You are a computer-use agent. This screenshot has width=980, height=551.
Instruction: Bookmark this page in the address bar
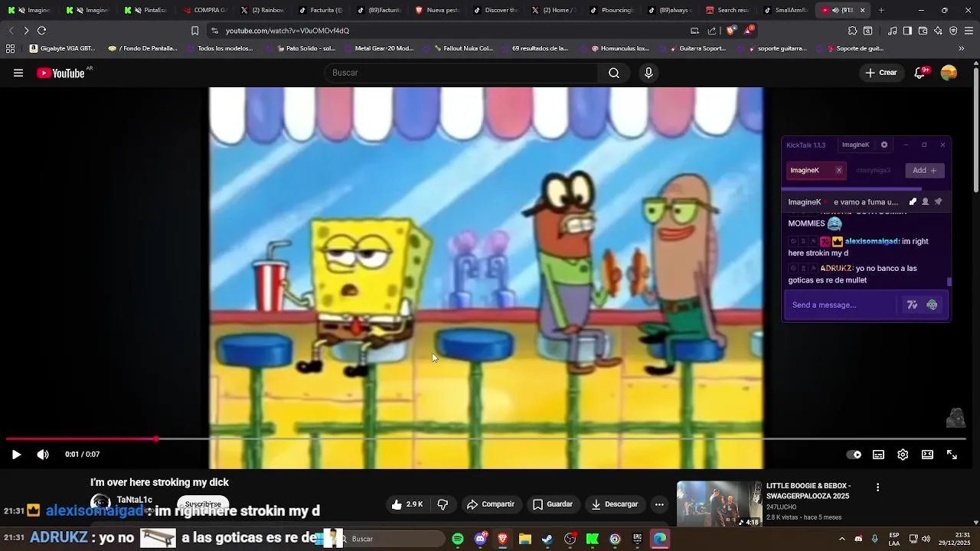click(194, 31)
